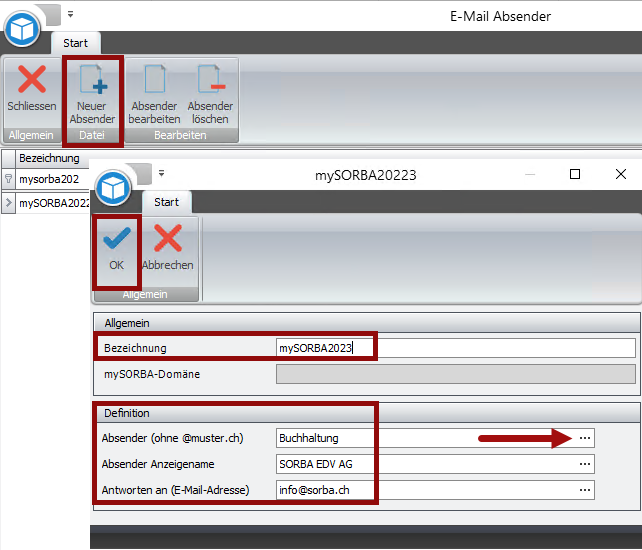Open the application cube menu in mySORBA20223 dialog
This screenshot has height=550, width=642.
[x=113, y=188]
